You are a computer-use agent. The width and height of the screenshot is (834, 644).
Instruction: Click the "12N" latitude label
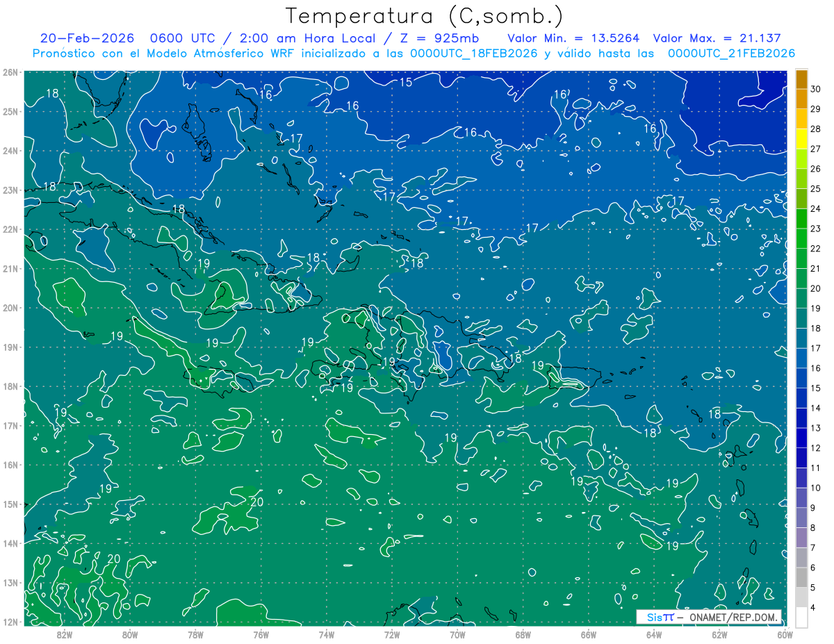point(10,622)
